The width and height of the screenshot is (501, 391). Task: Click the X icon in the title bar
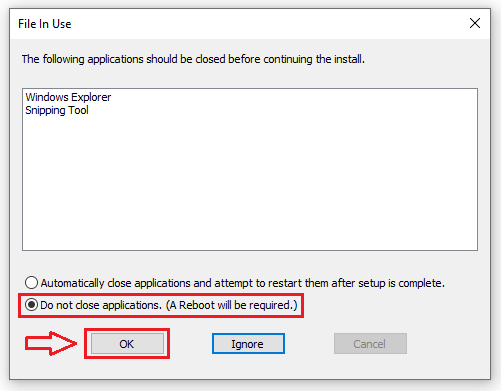pos(475,23)
